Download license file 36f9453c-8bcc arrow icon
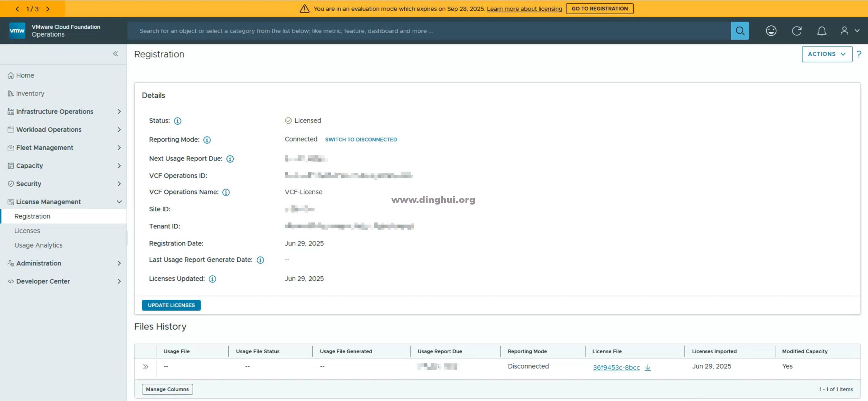The width and height of the screenshot is (868, 401). (x=648, y=367)
